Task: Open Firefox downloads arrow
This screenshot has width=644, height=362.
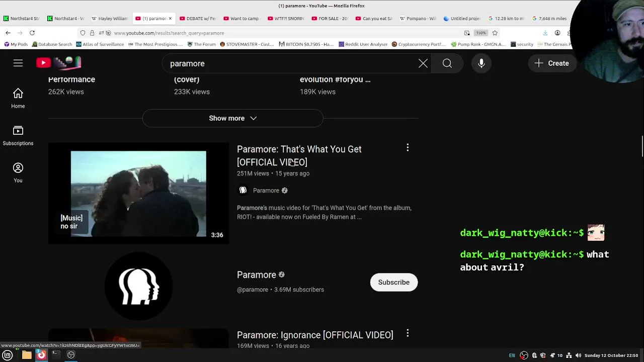Action: (545, 33)
